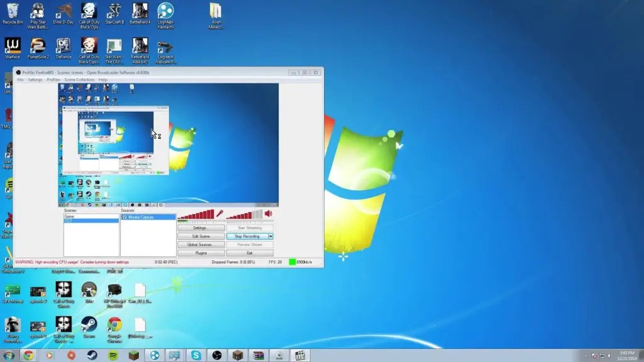Screen dimensions: 644x362
Task: Open Global Sources dialog
Action: point(201,244)
